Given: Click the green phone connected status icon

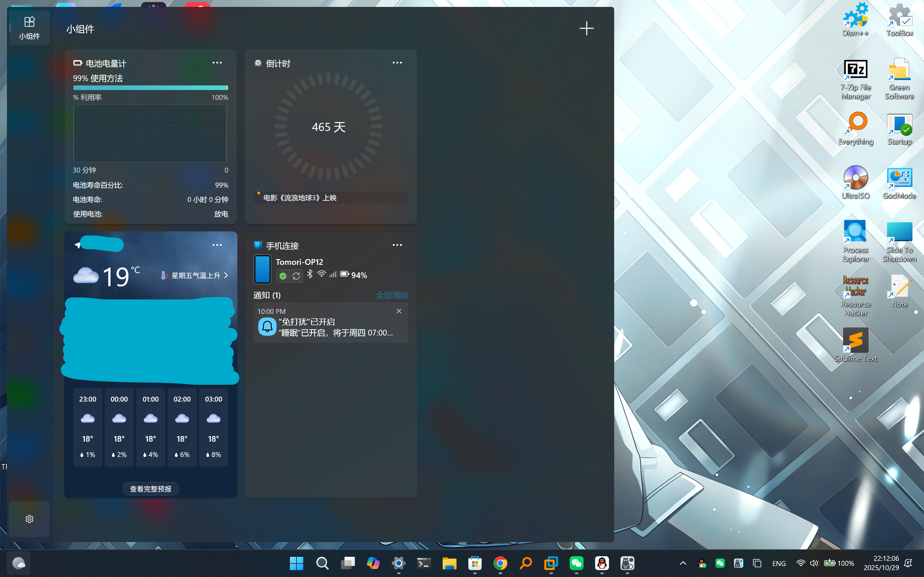Looking at the screenshot, I should click(283, 276).
